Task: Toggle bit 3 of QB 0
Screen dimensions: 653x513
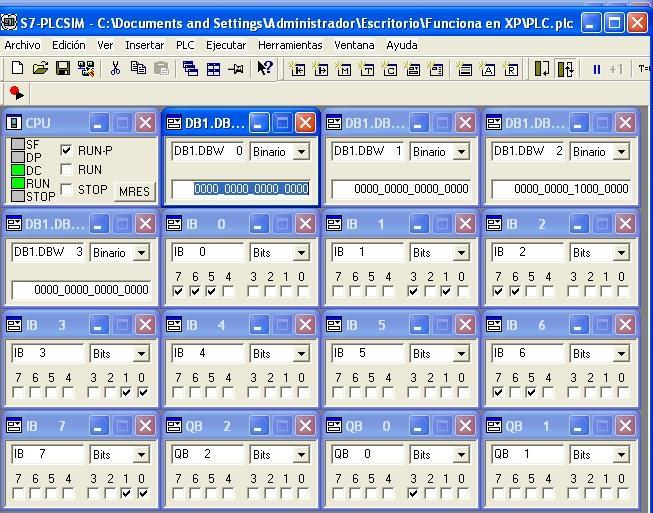Action: point(413,493)
